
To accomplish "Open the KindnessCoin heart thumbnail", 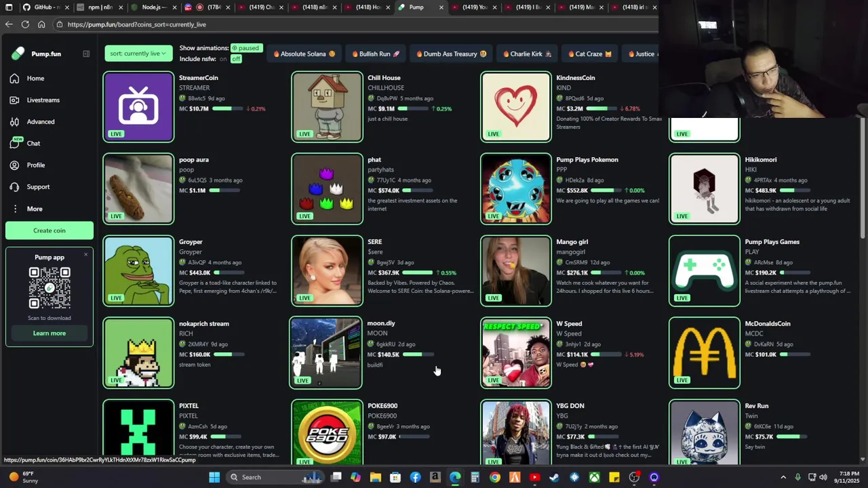I will tap(516, 107).
